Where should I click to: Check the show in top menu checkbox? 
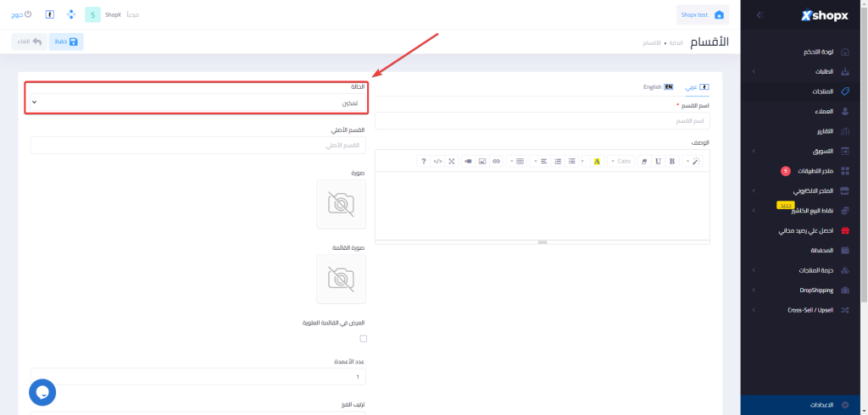[x=364, y=339]
